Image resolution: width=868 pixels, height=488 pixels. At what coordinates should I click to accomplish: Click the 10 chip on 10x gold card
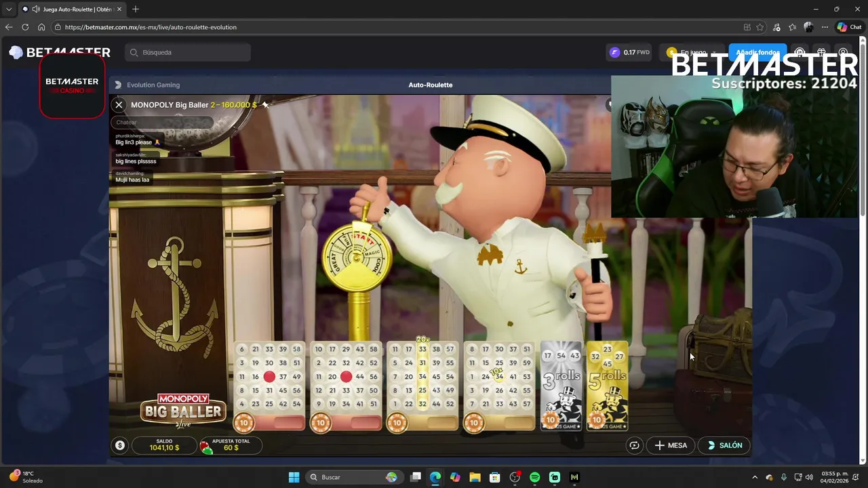(473, 424)
